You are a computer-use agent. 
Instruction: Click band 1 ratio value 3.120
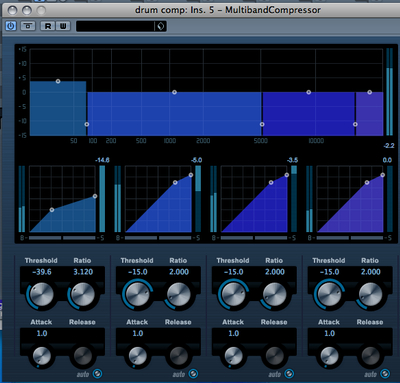pos(83,272)
